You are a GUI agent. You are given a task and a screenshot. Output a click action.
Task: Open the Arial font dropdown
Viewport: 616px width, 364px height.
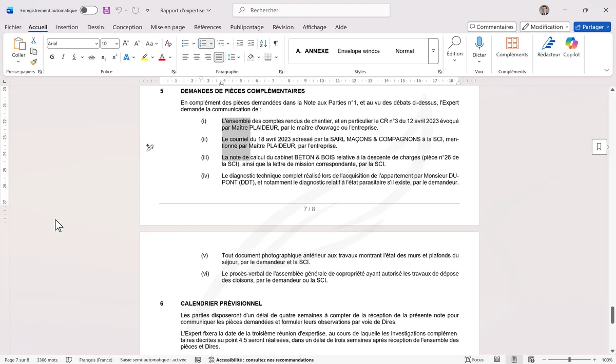click(x=96, y=43)
